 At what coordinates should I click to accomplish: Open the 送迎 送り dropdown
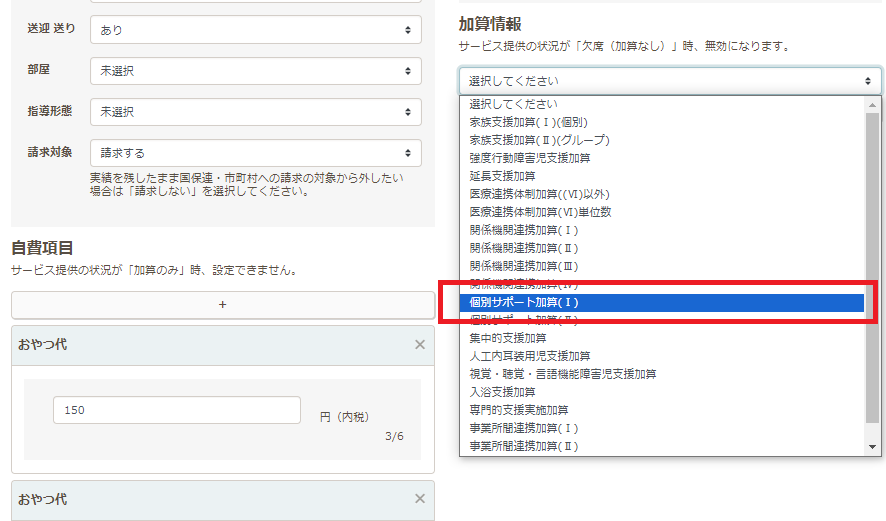(255, 30)
